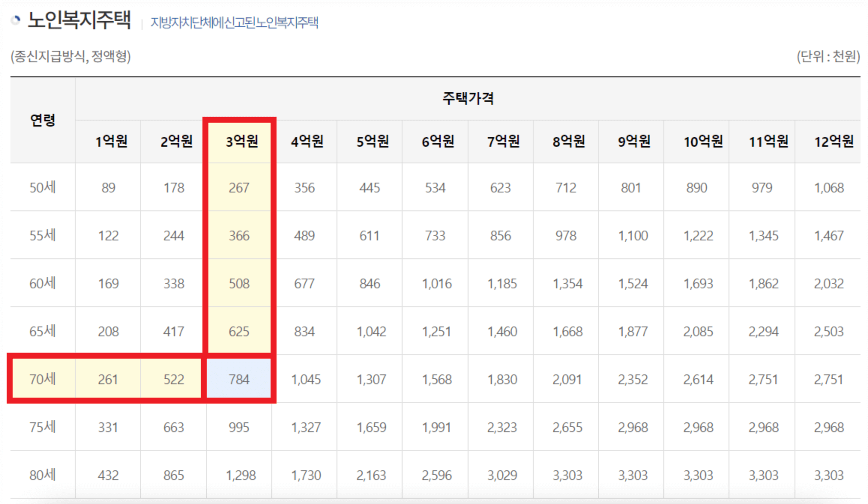Screen dimensions: 868x504
Task: Click the 50세 row label
Action: (43, 187)
